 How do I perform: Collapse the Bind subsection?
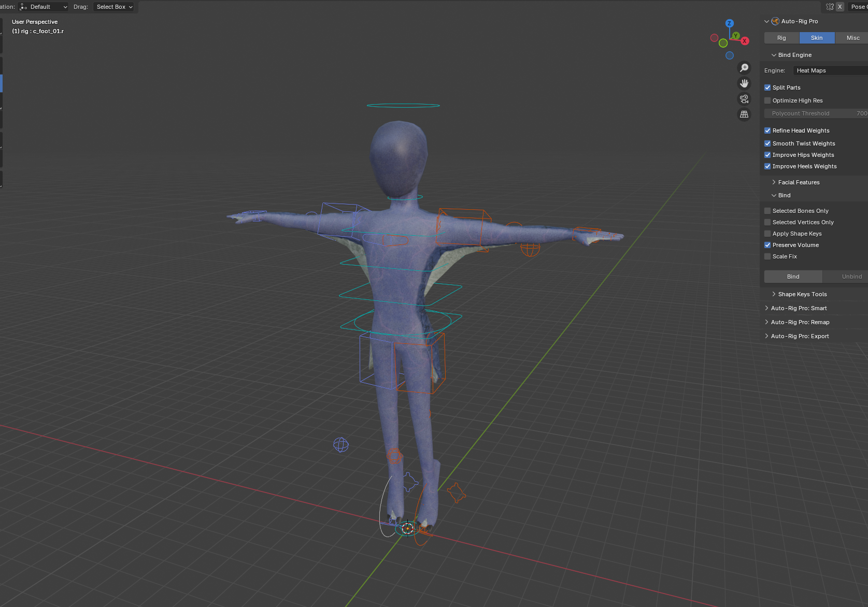774,195
